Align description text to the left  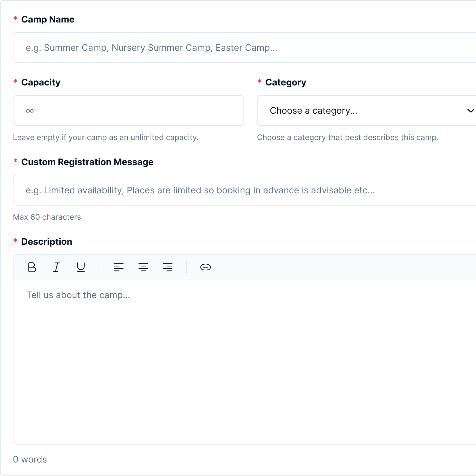tap(119, 267)
